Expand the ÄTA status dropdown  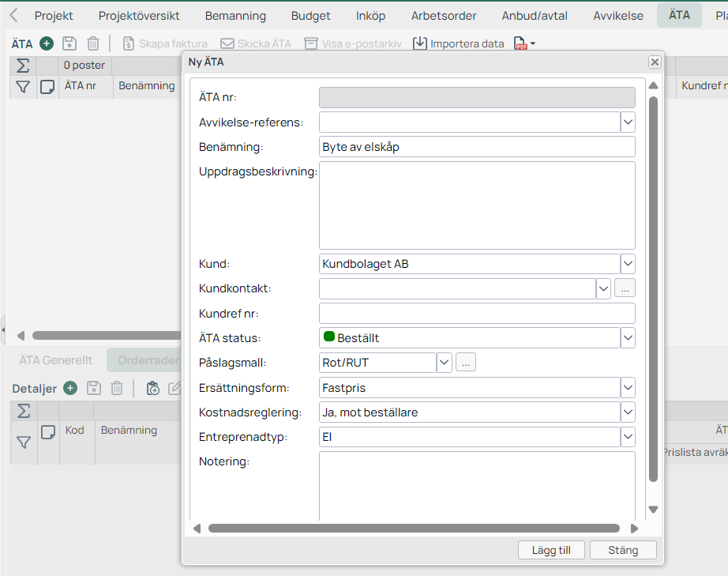tap(628, 337)
